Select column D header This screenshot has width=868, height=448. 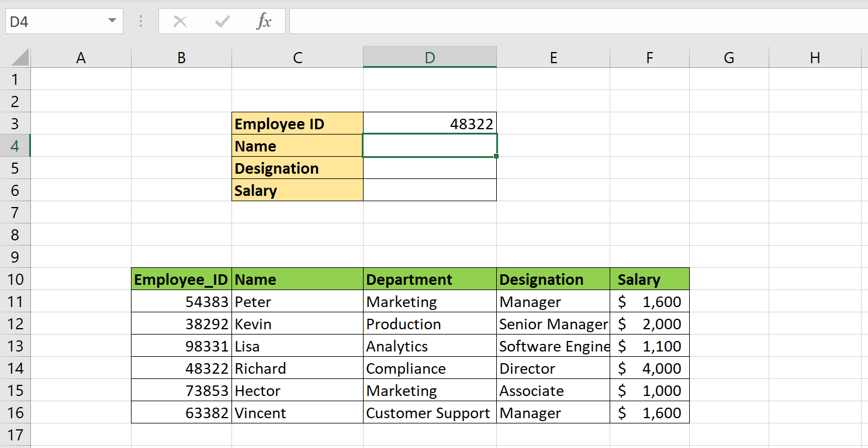(x=430, y=57)
